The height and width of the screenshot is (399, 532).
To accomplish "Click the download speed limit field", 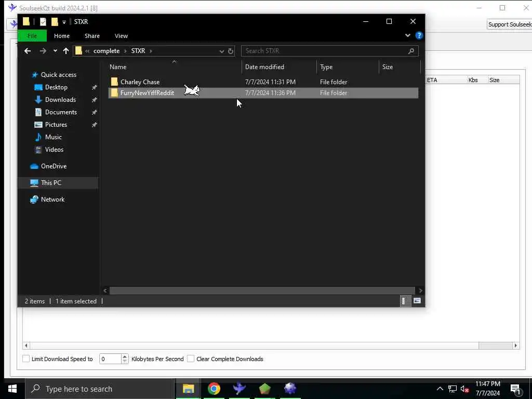I will 110,358.
